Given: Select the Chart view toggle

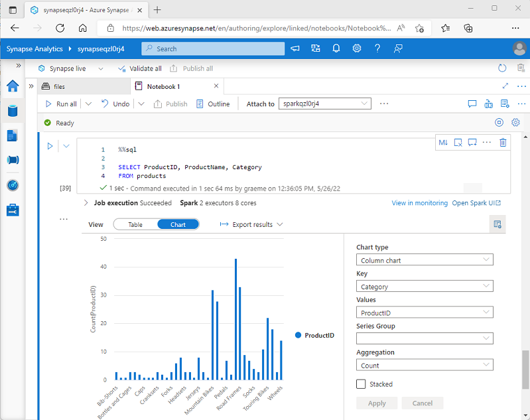Looking at the screenshot, I should pyautogui.click(x=178, y=224).
